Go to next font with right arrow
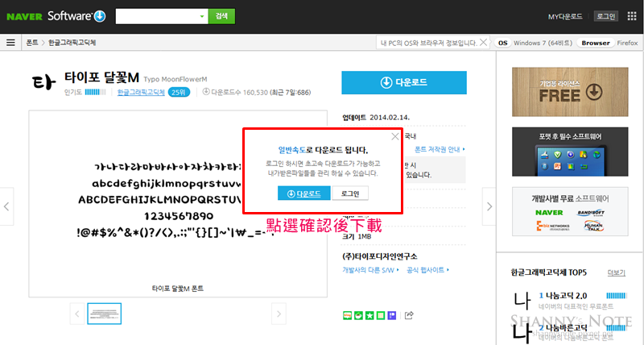644x345 pixels. point(489,206)
